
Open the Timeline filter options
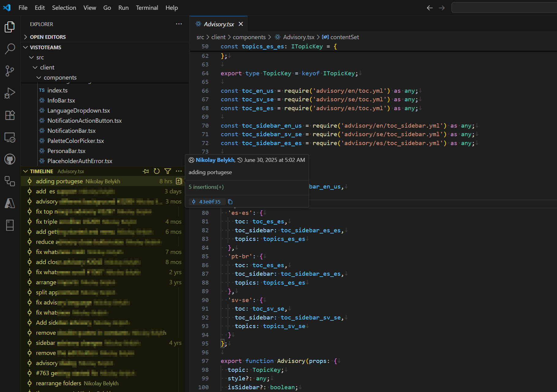168,171
